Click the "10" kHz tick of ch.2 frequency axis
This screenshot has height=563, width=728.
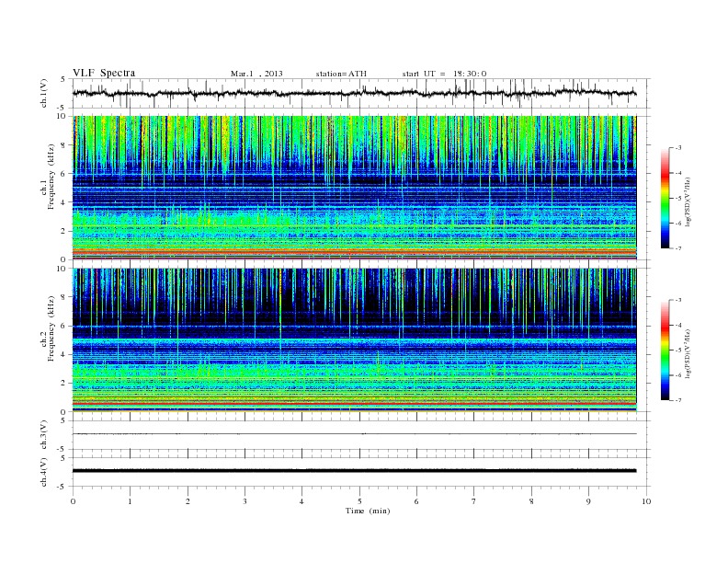tap(62, 269)
